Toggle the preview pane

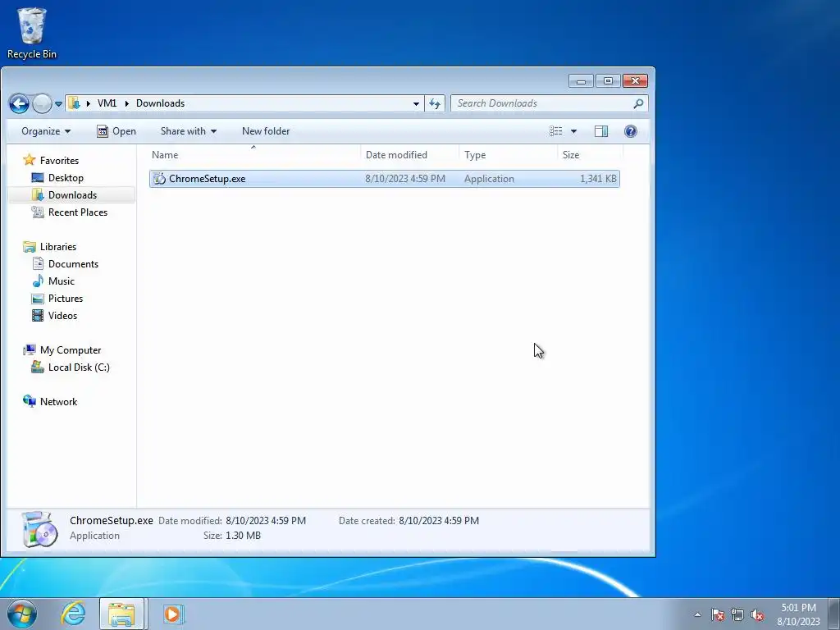point(601,131)
